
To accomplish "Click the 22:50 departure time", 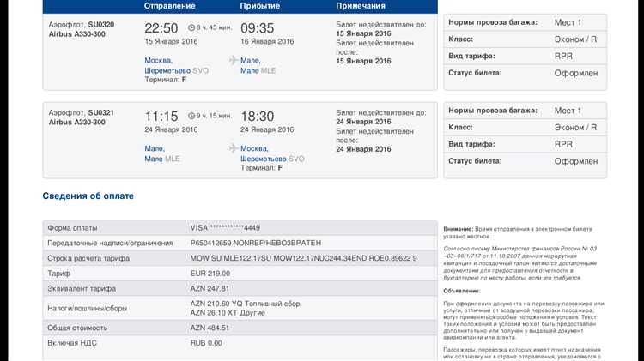I will (161, 28).
